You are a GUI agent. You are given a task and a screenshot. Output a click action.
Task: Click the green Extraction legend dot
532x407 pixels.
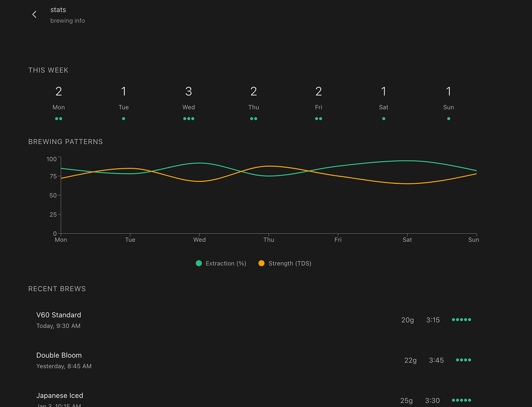(199, 263)
